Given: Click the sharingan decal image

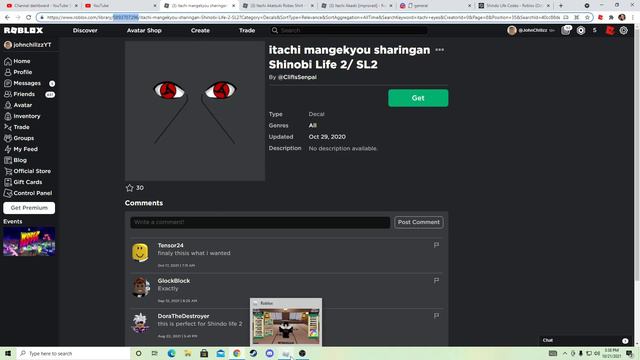Looking at the screenshot, I should 195,111.
